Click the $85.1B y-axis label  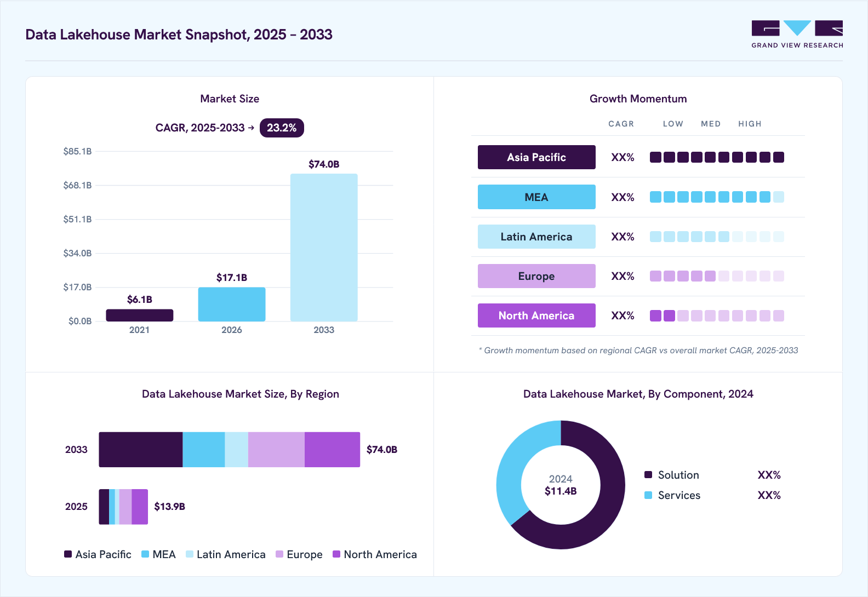coord(77,151)
